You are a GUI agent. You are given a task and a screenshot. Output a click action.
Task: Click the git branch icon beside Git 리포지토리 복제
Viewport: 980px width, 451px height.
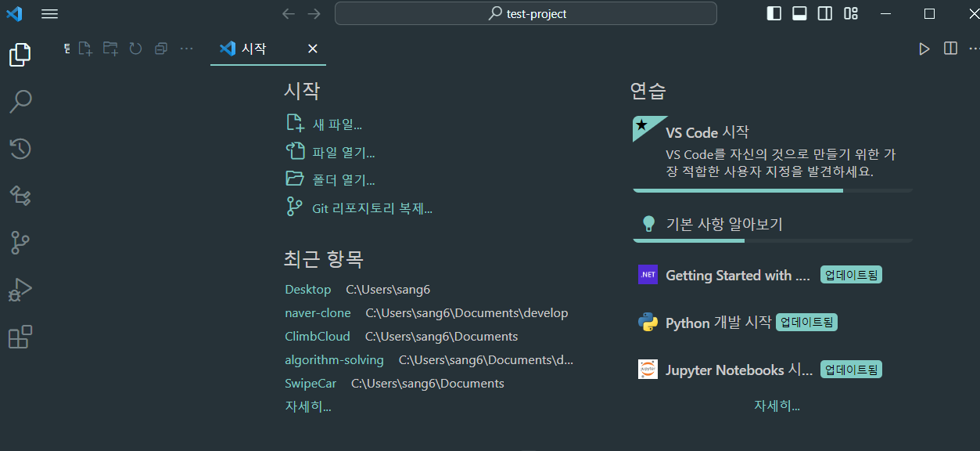point(295,207)
